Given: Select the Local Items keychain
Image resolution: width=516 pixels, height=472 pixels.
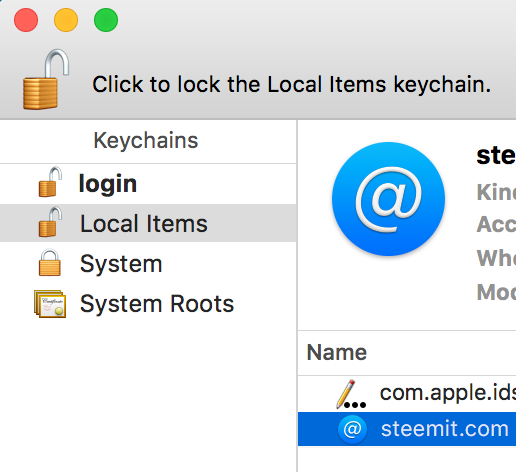Looking at the screenshot, I should (x=148, y=223).
